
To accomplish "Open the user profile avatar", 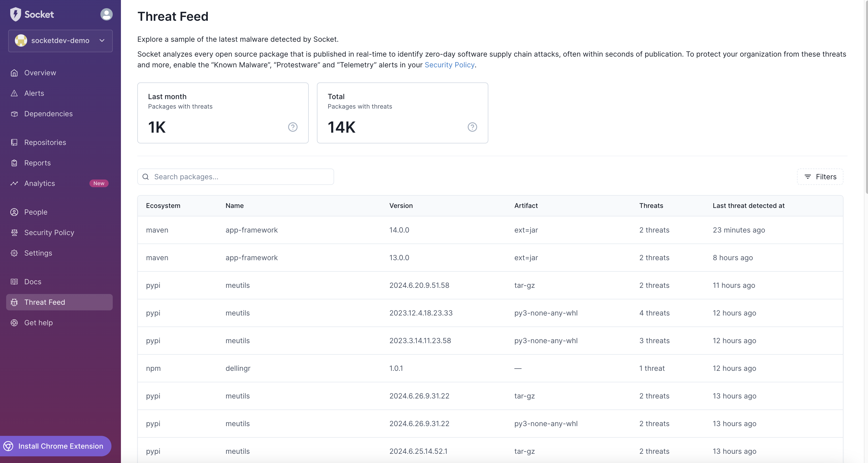I will point(107,14).
